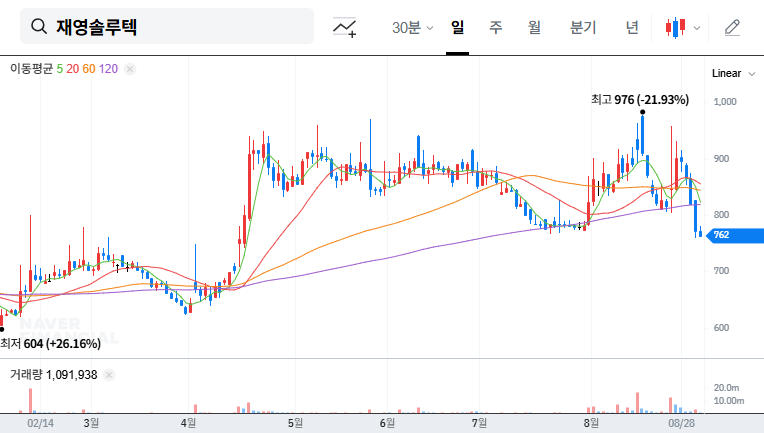Click the candlestick chart type icon
764x433 pixels.
click(x=675, y=28)
